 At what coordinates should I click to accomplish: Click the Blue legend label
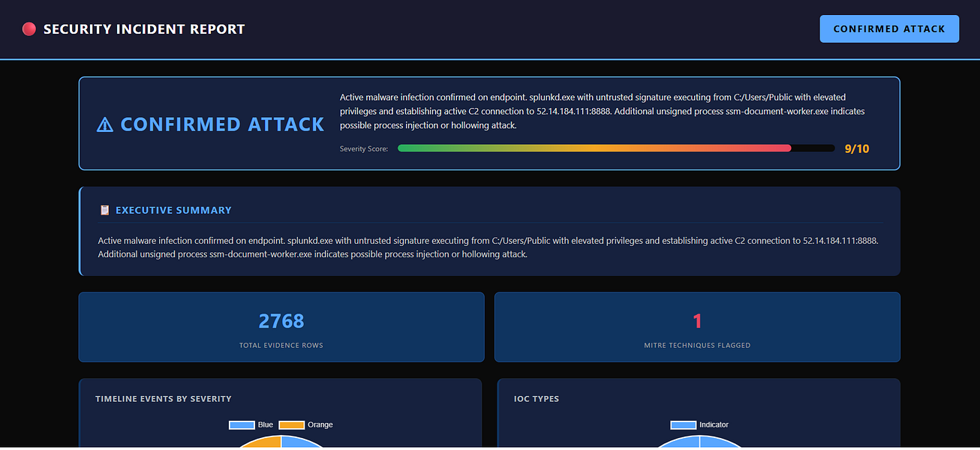[x=266, y=424]
